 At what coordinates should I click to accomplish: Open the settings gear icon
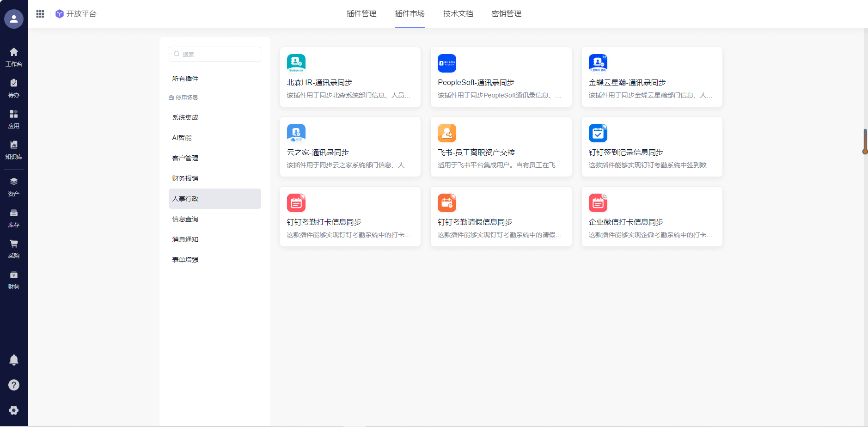14,410
